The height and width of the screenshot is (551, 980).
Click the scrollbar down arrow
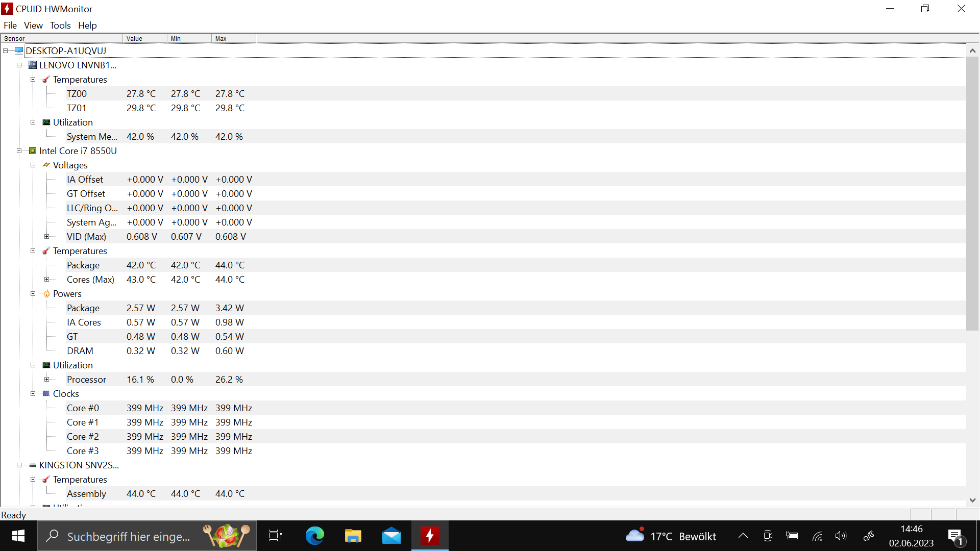click(x=972, y=500)
